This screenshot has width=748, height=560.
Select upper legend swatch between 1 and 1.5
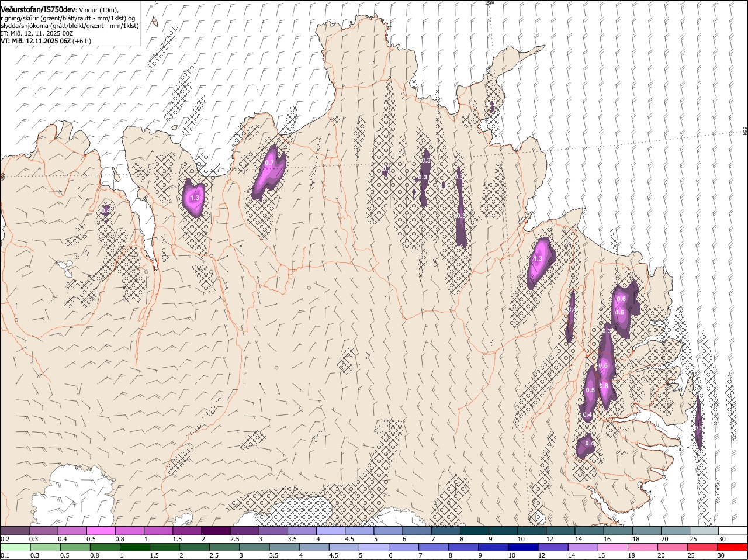coord(158,530)
